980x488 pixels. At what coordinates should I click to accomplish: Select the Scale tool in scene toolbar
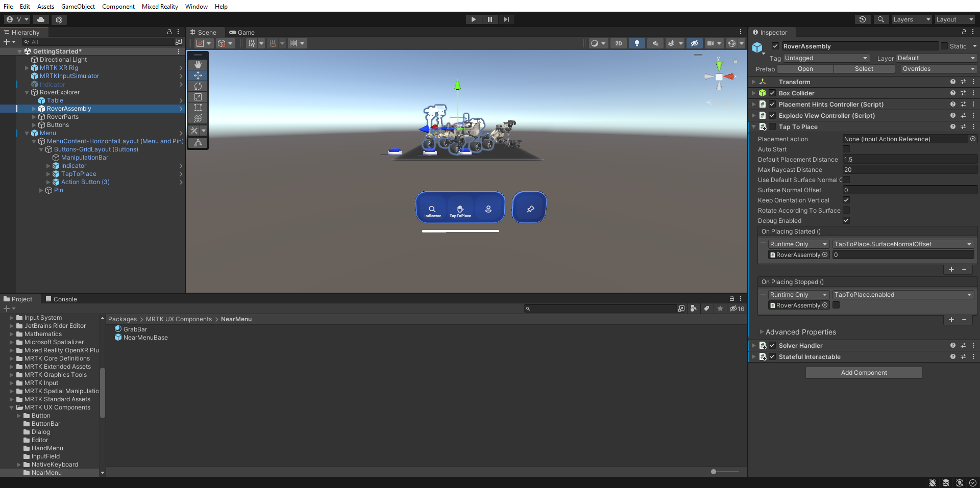(x=198, y=97)
